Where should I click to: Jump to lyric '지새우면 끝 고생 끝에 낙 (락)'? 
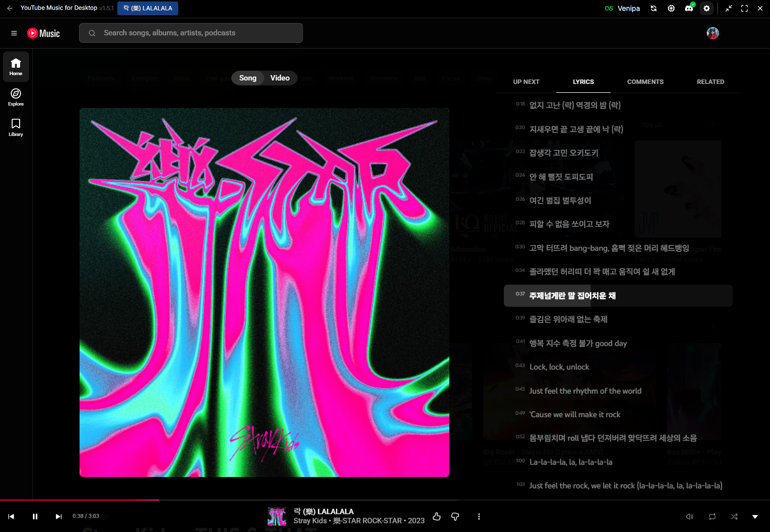tap(618, 129)
